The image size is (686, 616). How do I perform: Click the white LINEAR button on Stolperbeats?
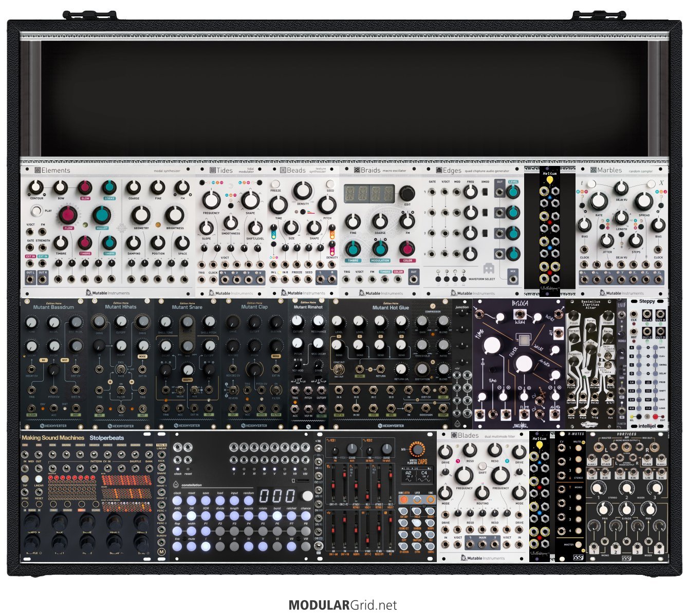[x=39, y=479]
